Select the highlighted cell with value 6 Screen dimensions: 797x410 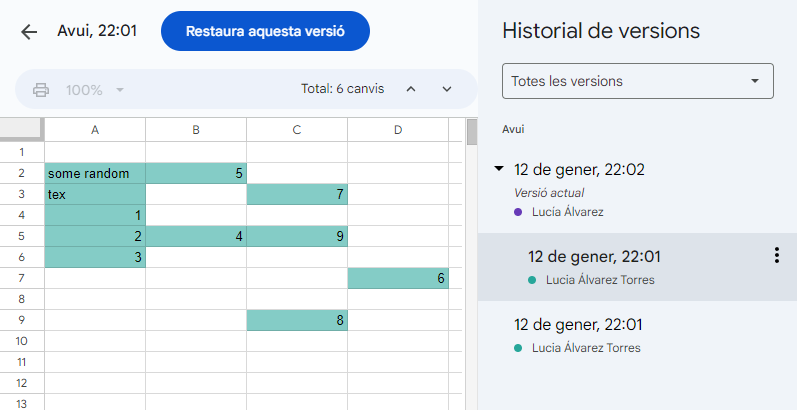[398, 278]
